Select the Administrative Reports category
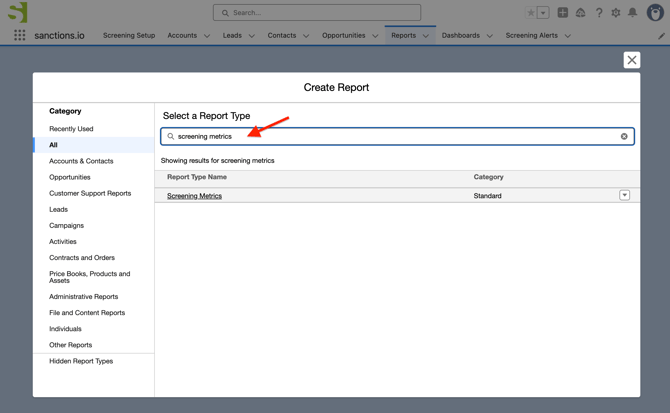 coord(83,296)
